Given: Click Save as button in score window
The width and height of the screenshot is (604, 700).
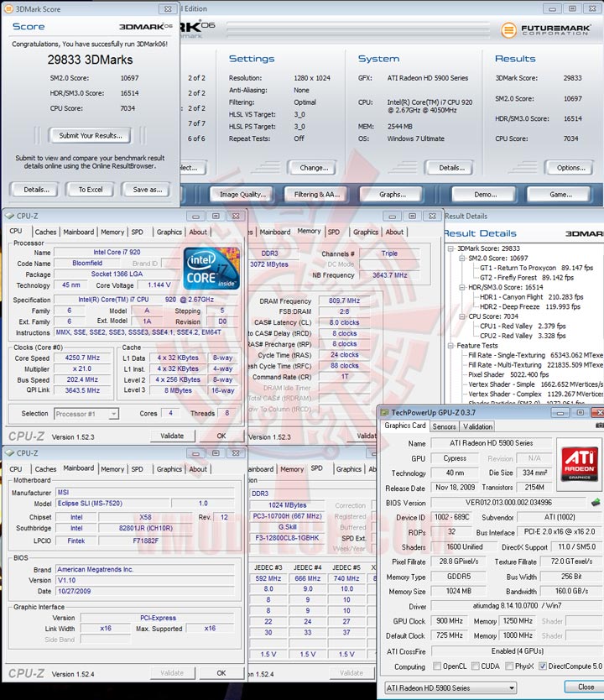Looking at the screenshot, I should 147,190.
